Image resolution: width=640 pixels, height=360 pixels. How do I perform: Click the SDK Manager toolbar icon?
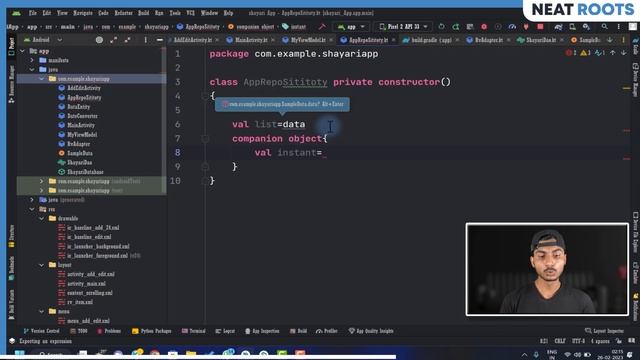click(x=587, y=27)
